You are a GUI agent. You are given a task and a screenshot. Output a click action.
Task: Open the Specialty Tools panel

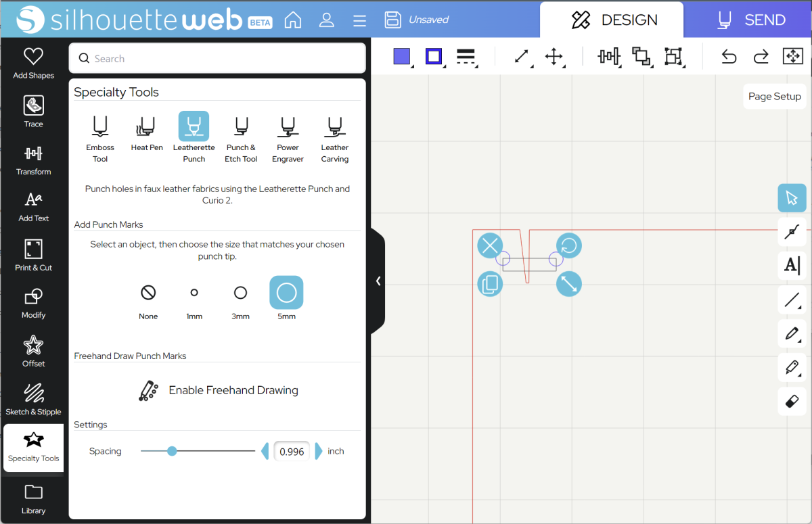point(34,447)
